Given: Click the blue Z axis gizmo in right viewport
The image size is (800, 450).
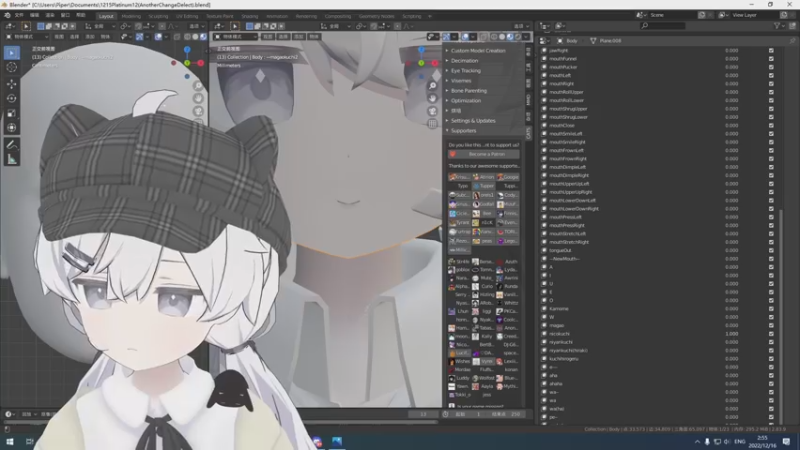Looking at the screenshot, I should [x=421, y=49].
